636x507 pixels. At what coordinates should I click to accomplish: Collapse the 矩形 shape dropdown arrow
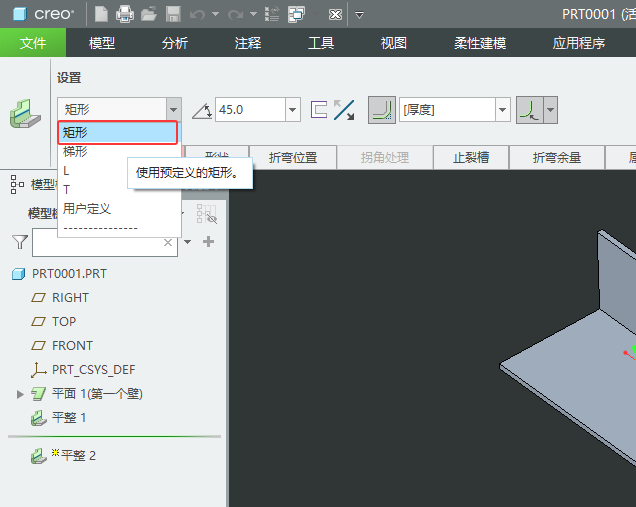coord(173,110)
